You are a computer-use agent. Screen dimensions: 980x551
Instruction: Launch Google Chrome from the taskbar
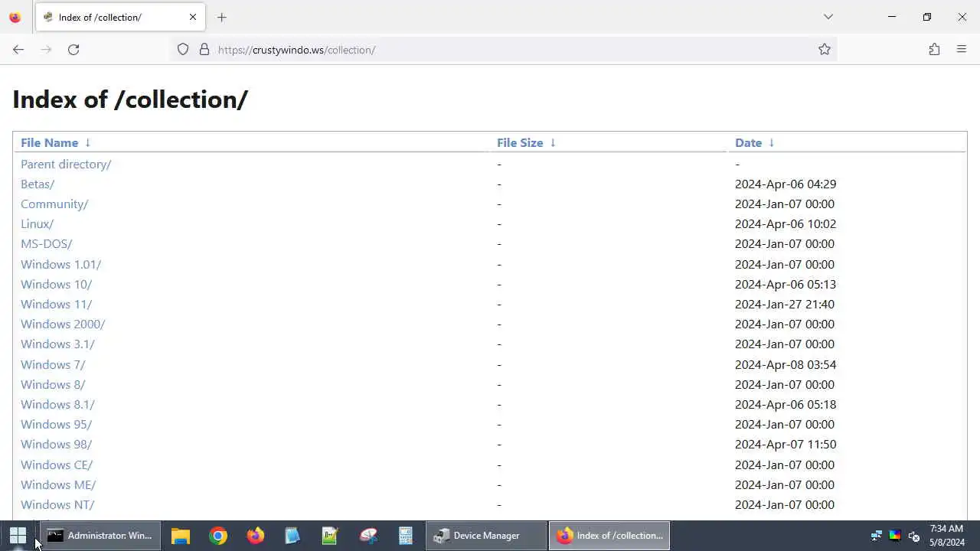(x=218, y=536)
